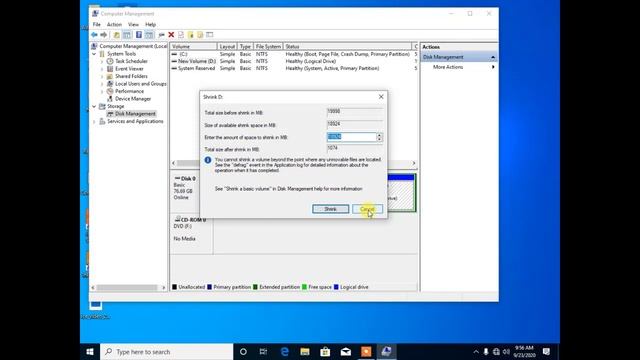Image resolution: width=640 pixels, height=360 pixels.
Task: Click the blue Help icon in the toolbar
Action: 139,35
